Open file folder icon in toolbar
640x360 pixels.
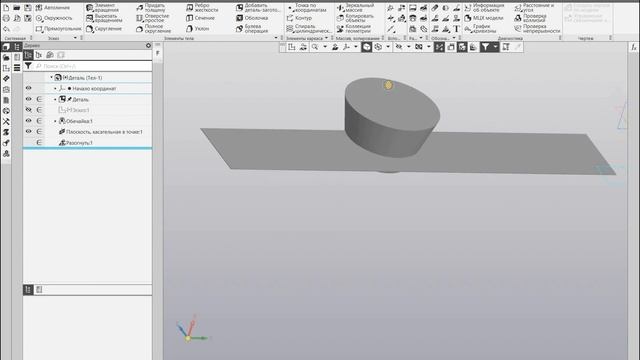click(x=17, y=8)
